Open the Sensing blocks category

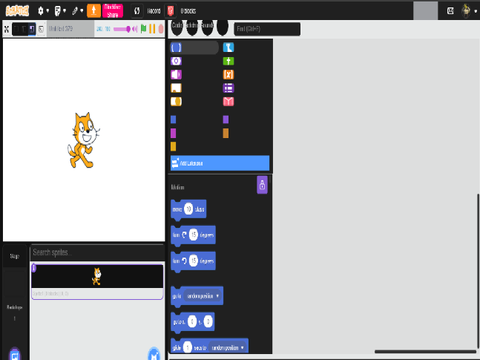point(228,48)
